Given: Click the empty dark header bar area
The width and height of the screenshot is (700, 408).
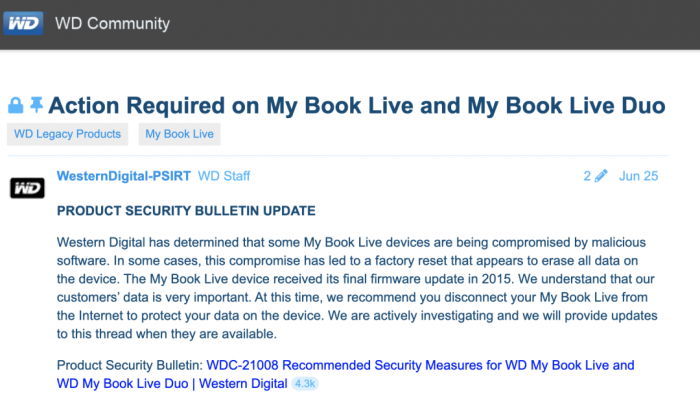Looking at the screenshot, I should point(450,23).
